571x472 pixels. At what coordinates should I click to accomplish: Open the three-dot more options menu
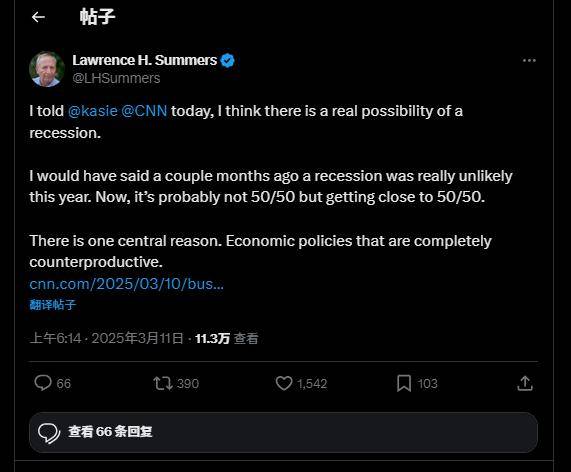click(x=529, y=60)
